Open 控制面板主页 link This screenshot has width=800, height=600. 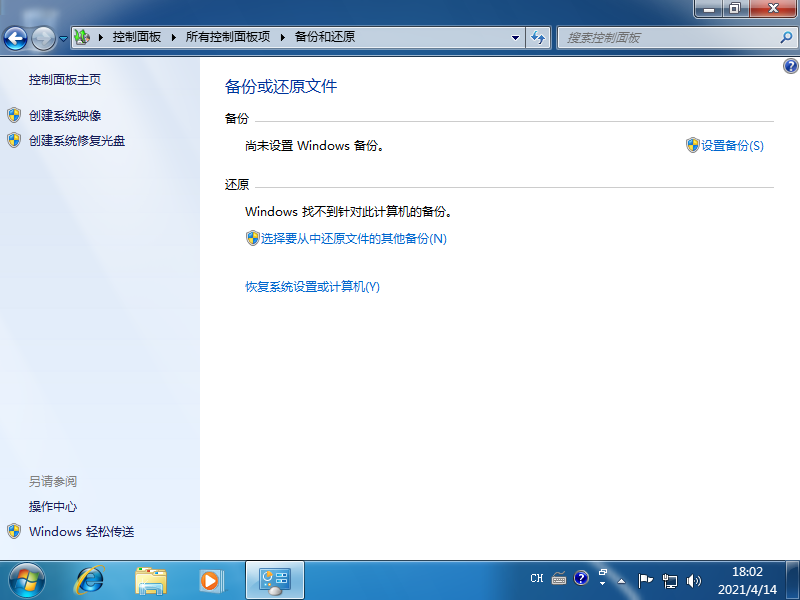point(65,80)
